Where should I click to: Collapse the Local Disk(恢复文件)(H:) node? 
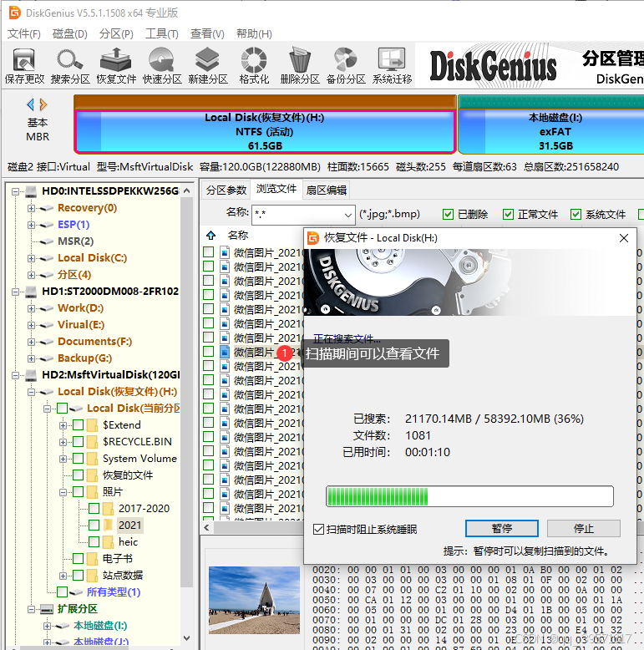click(x=31, y=392)
